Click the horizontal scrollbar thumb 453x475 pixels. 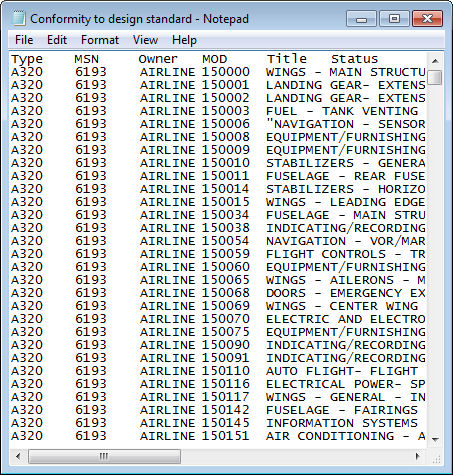pos(104,456)
